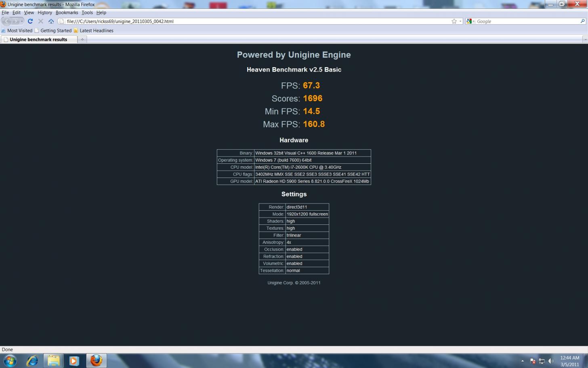The height and width of the screenshot is (368, 588).
Task: Click the Powered by Unigine Engine heading
Action: [294, 55]
